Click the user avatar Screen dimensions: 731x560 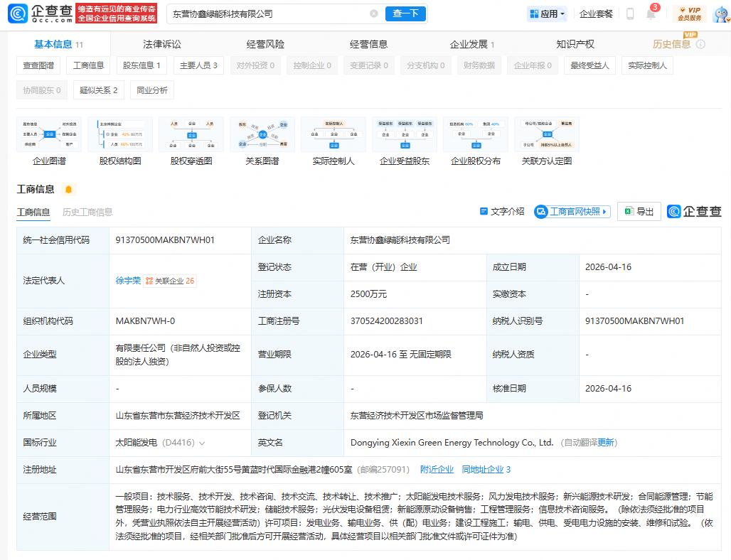coord(718,14)
